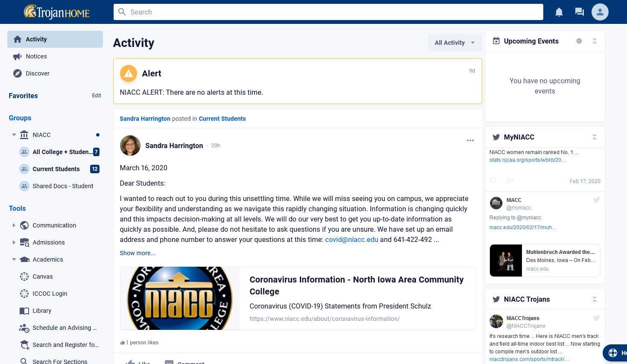Click the Muhlenbruch Awarded article thumbnail
Image resolution: width=627 pixels, height=364 pixels.
coord(506,260)
